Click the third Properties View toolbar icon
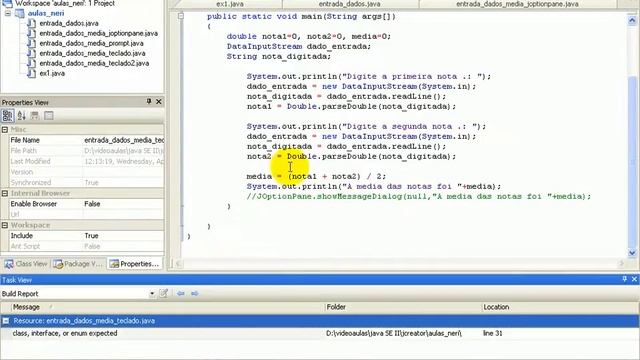This screenshot has height=360, width=640. tap(35, 116)
